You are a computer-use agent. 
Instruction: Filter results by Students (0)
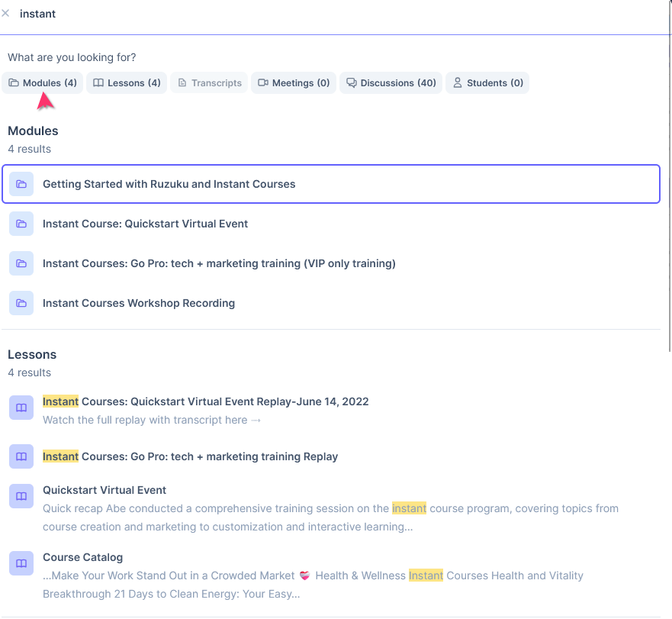[487, 82]
